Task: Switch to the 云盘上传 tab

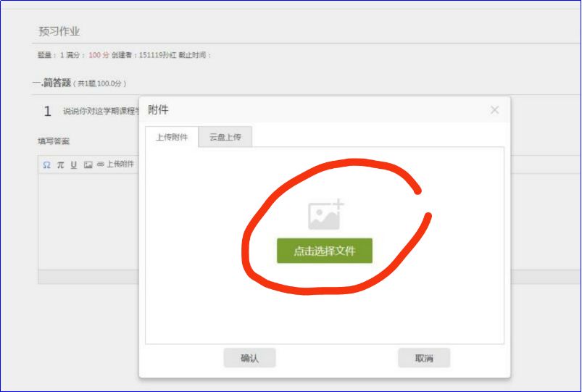Action: coord(225,137)
